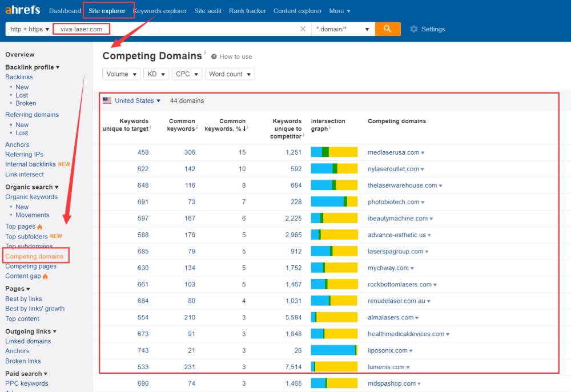The width and height of the screenshot is (571, 392).
Task: Expand the Volume filter dropdown
Action: (121, 74)
